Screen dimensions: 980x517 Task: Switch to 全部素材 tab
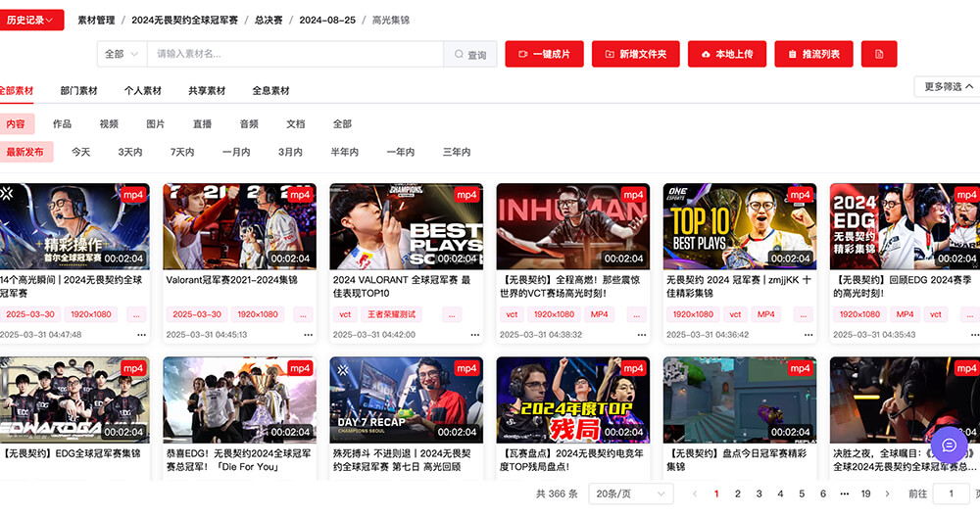(x=17, y=90)
